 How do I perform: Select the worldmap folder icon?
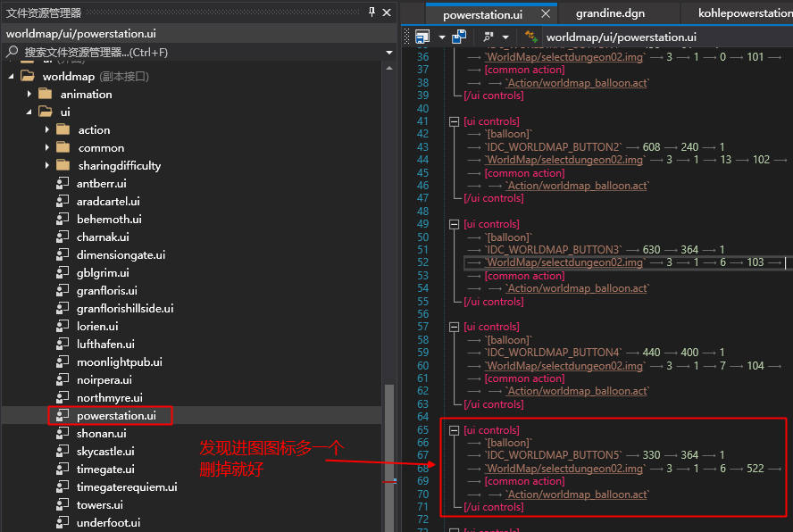click(28, 77)
